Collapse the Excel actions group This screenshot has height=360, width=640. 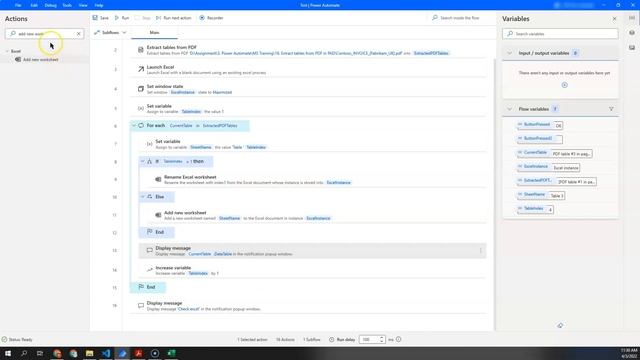click(x=7, y=51)
